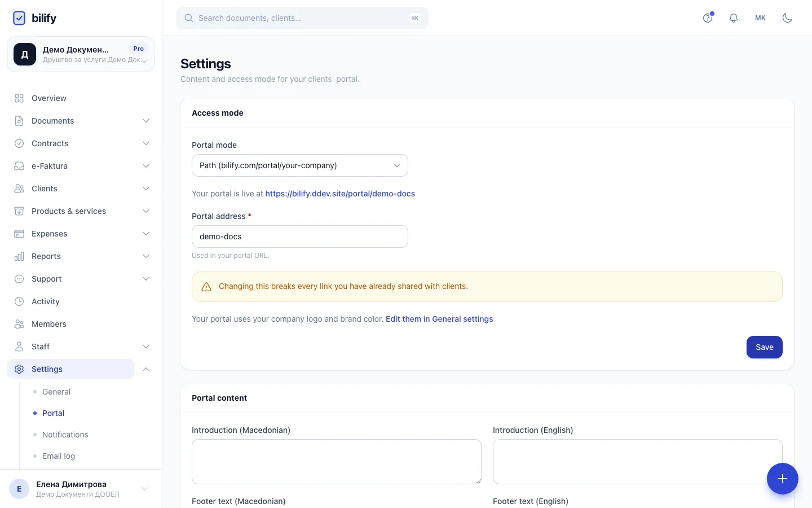812x508 pixels.
Task: Expand the Contracts submenu chevron
Action: tap(146, 143)
